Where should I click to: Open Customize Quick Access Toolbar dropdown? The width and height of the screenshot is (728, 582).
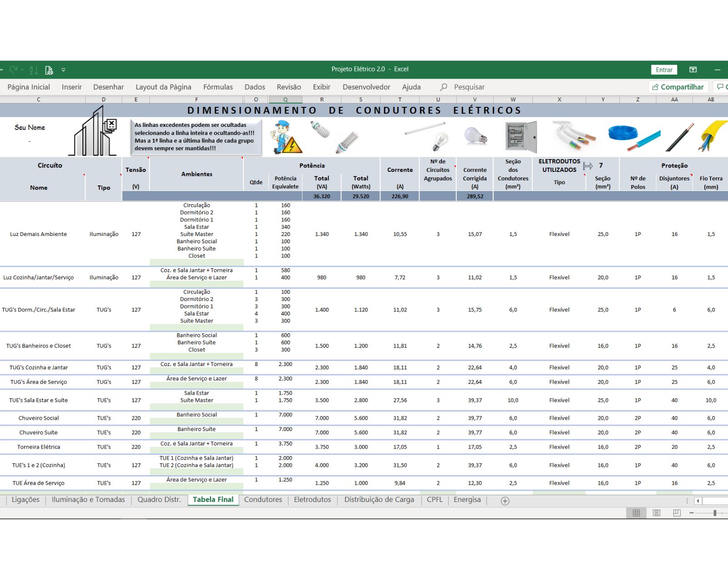pyautogui.click(x=63, y=70)
